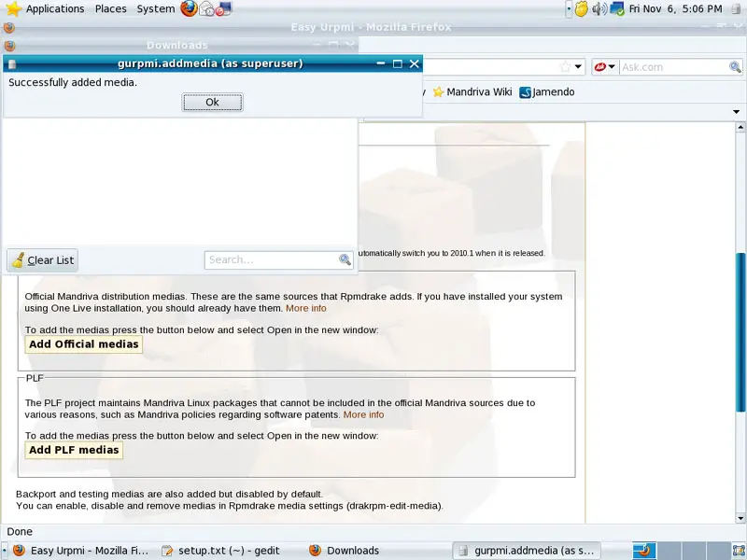The width and height of the screenshot is (747, 560).
Task: Select gurpmi.addmedia taskbar entry
Action: pyautogui.click(x=526, y=551)
